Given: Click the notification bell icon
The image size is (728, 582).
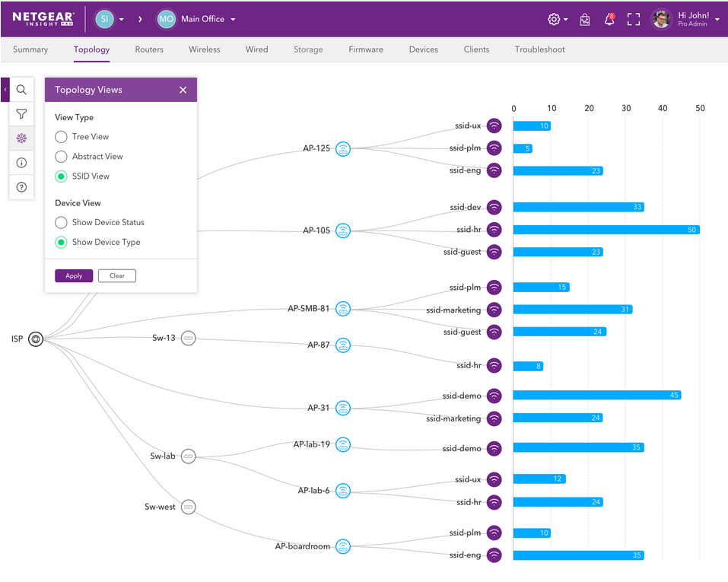Looking at the screenshot, I should pyautogui.click(x=609, y=20).
